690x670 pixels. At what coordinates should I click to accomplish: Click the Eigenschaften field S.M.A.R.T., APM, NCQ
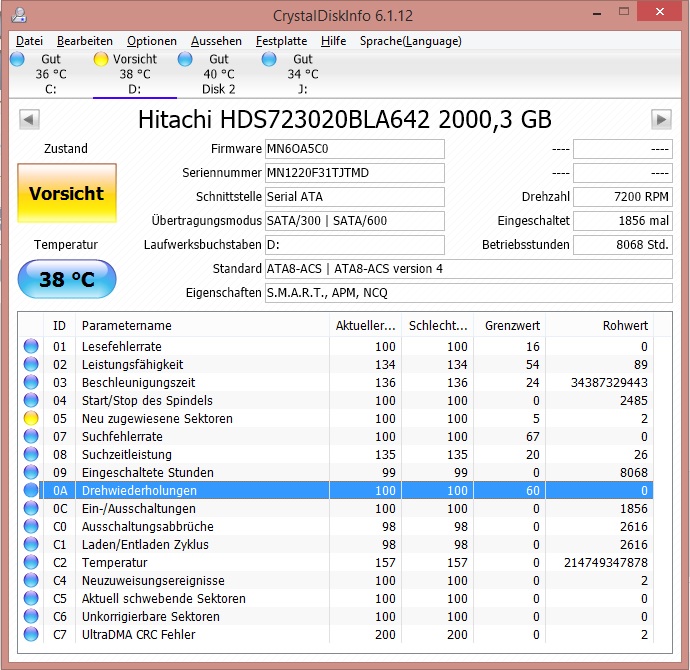pyautogui.click(x=469, y=293)
